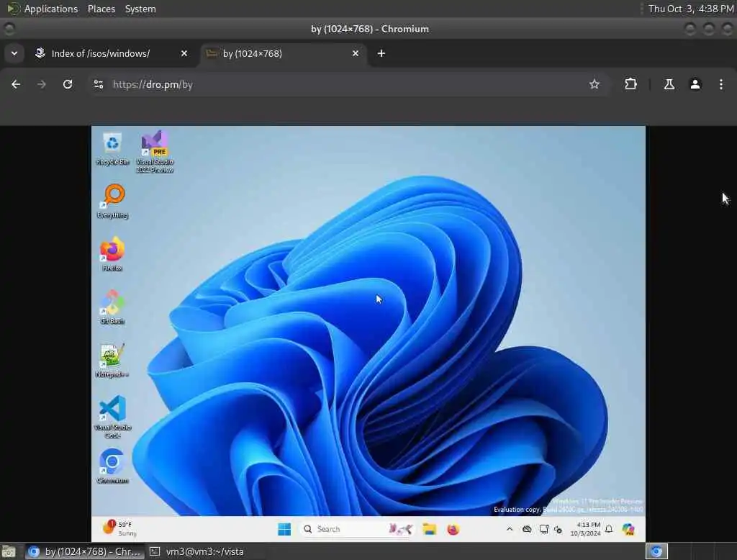Open the profile avatar menu
The image size is (737, 560).
[x=695, y=84]
